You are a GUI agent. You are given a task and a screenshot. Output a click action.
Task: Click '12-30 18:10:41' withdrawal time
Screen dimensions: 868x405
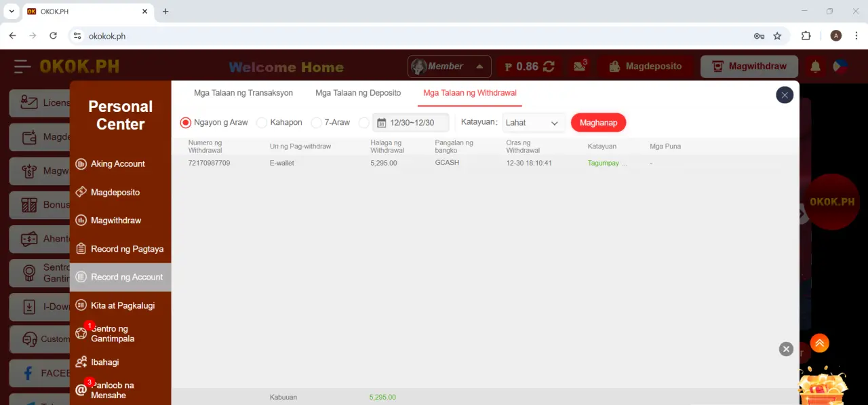tap(529, 163)
